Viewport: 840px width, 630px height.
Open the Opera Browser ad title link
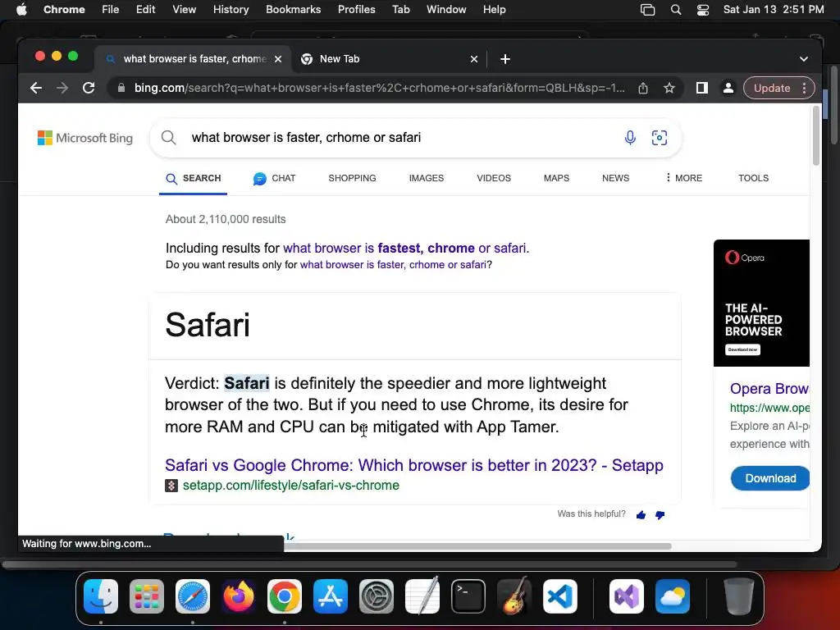pyautogui.click(x=769, y=388)
